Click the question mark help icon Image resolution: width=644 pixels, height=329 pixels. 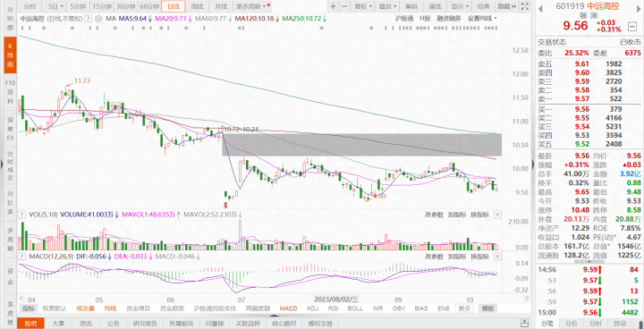coord(89,19)
